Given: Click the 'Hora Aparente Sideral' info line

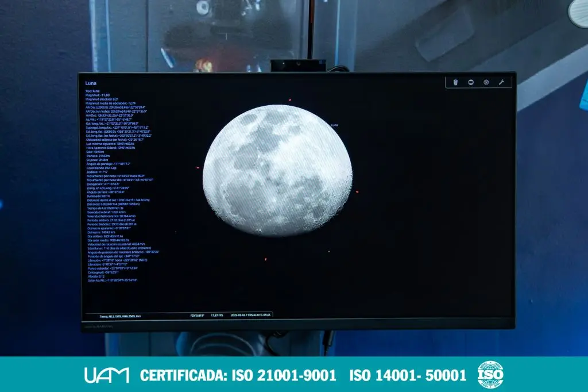Looking at the screenshot, I should pos(111,148).
